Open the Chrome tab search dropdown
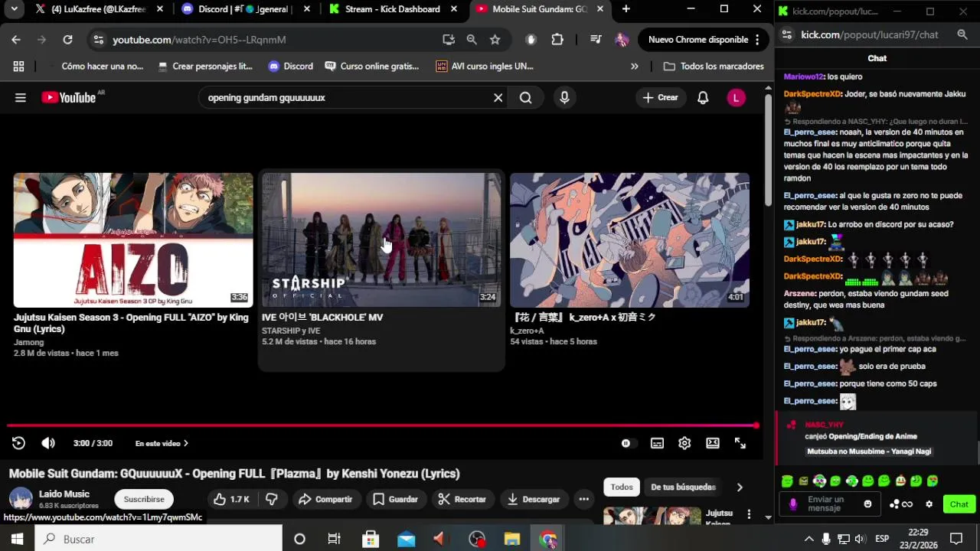This screenshot has width=980, height=551. point(14,9)
